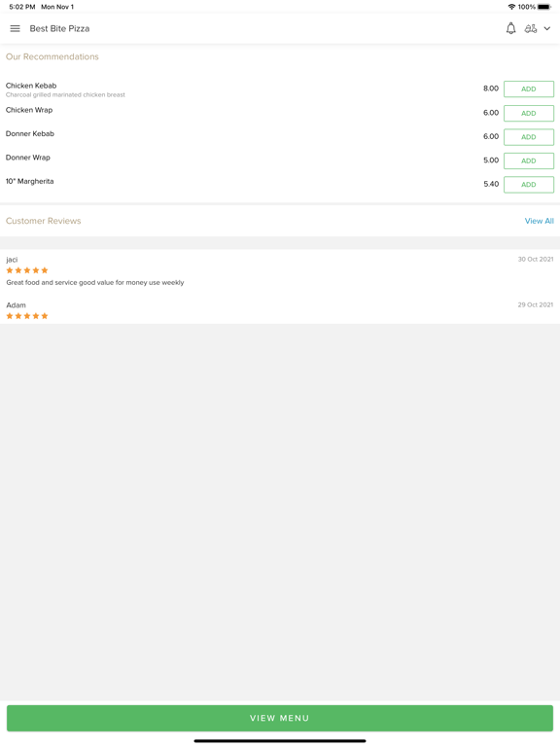Screen dimensions: 560x747
Task: View all customer reviews
Action: click(539, 221)
